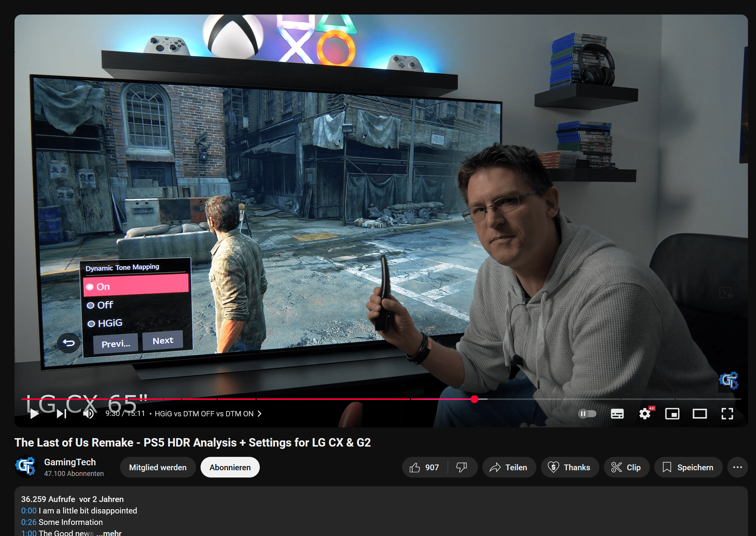Screen dimensions: 756x536
Task: Mute the video volume
Action: 89,414
